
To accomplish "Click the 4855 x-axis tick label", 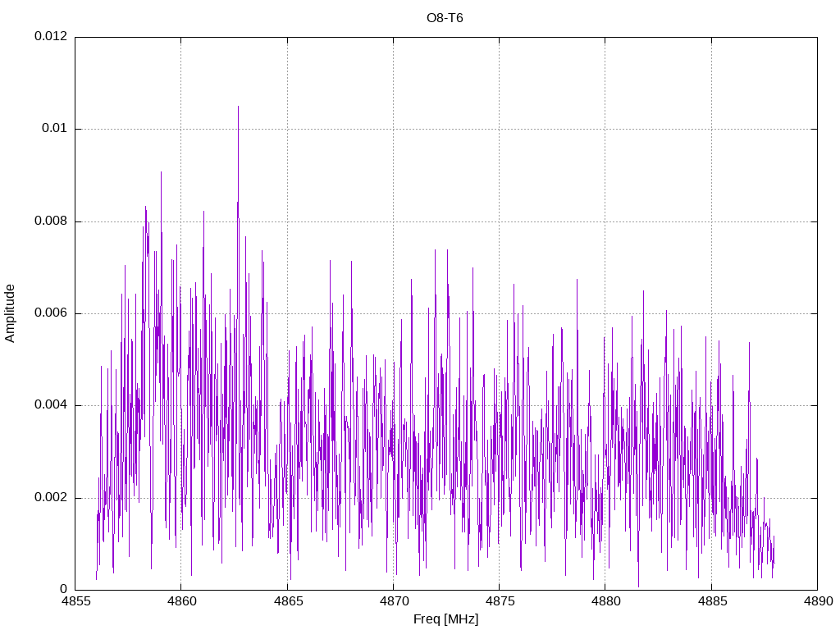I will point(75,601).
